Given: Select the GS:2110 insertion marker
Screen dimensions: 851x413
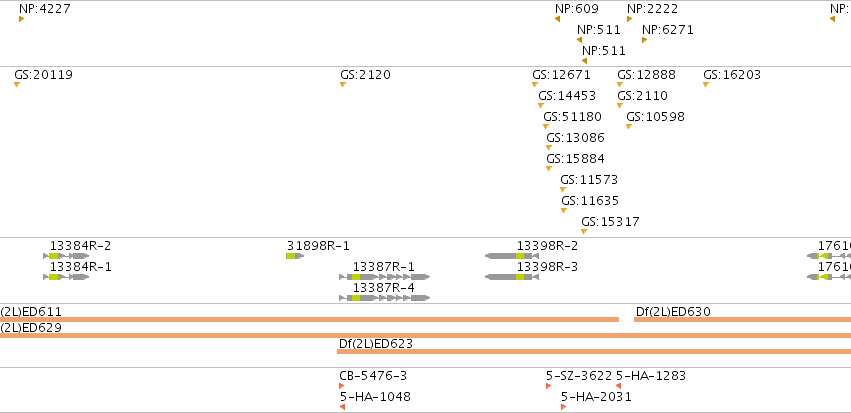Looking at the screenshot, I should [620, 105].
